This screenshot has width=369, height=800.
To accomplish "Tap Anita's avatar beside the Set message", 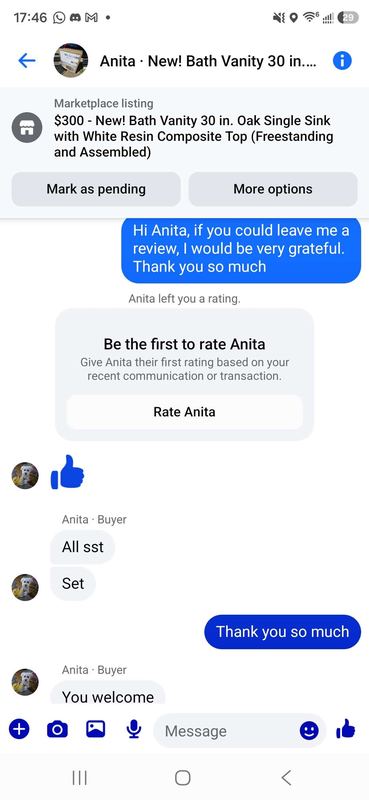I will pos(25,587).
